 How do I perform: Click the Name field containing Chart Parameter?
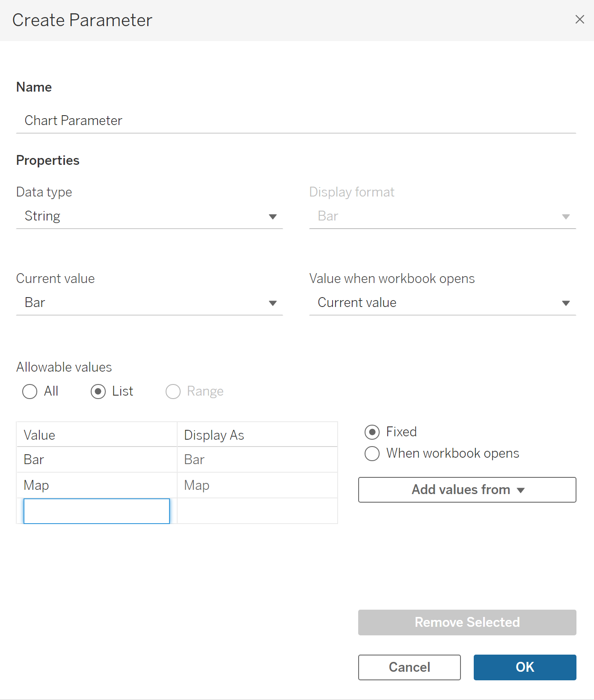295,121
